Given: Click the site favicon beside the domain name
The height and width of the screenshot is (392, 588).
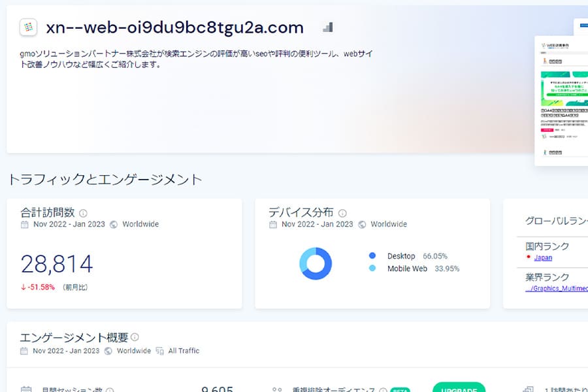Looking at the screenshot, I should [x=28, y=27].
